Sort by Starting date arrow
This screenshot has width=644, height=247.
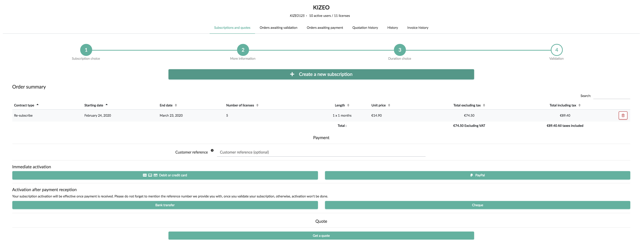point(107,105)
